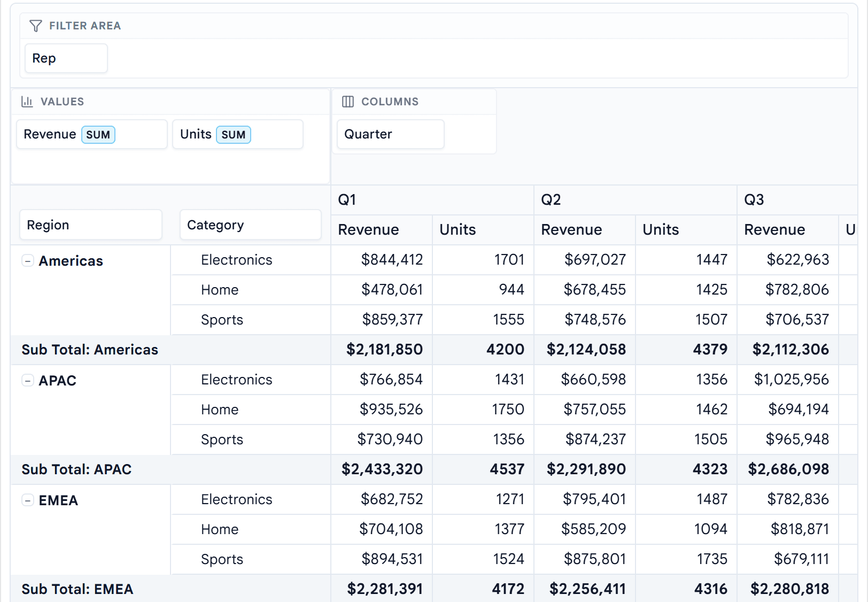Click Sports category under EMEA
Screen dimensions: 868x602
[222, 559]
